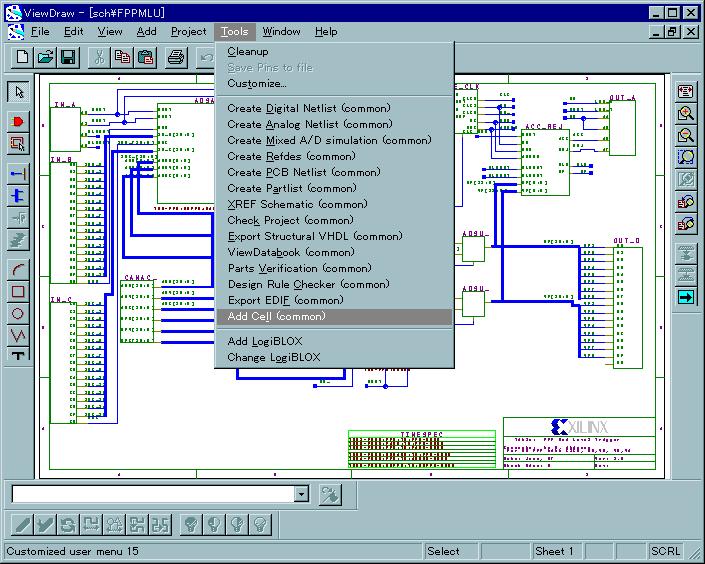Select the Circle drawing tool
The width and height of the screenshot is (705, 564).
click(x=18, y=313)
